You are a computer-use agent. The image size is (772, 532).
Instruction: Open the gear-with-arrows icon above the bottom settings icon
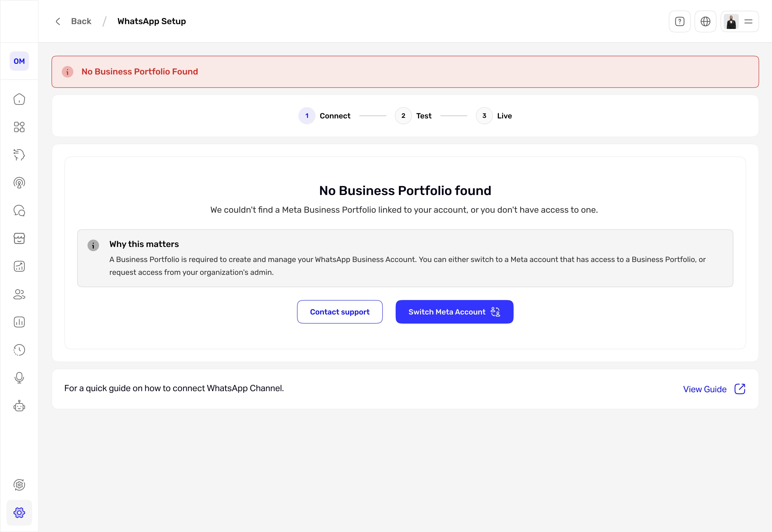(19, 485)
